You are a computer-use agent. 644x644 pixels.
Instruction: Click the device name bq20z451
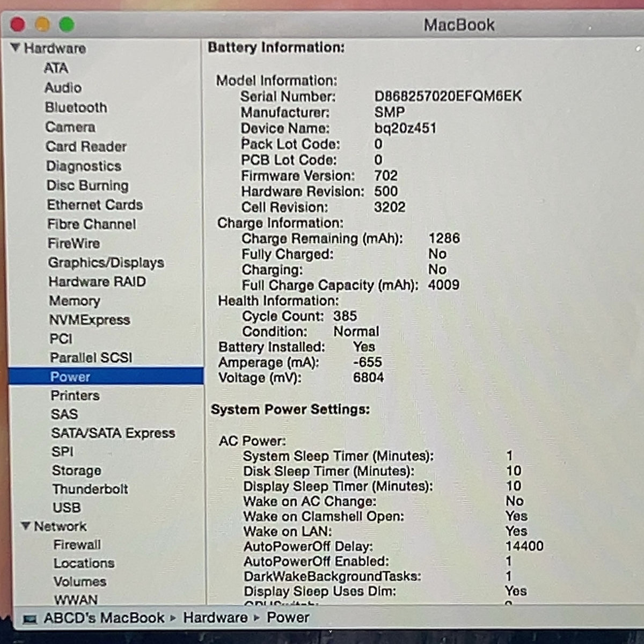coord(405,128)
